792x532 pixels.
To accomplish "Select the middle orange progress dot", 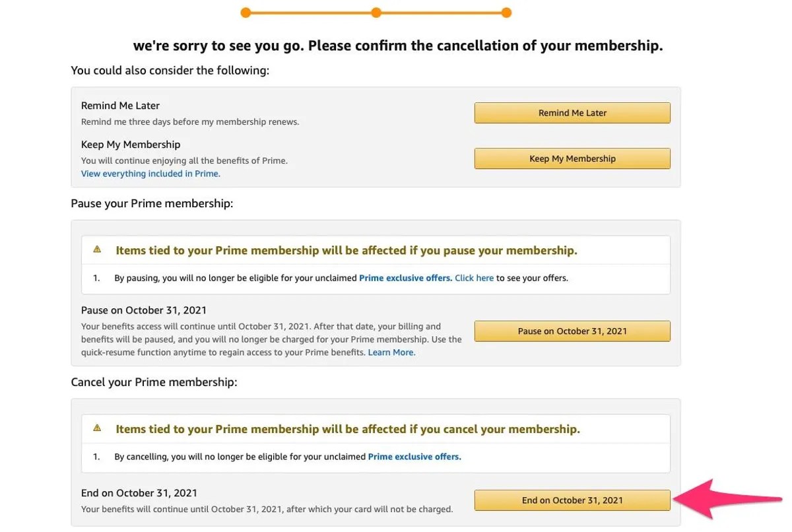I will click(376, 12).
